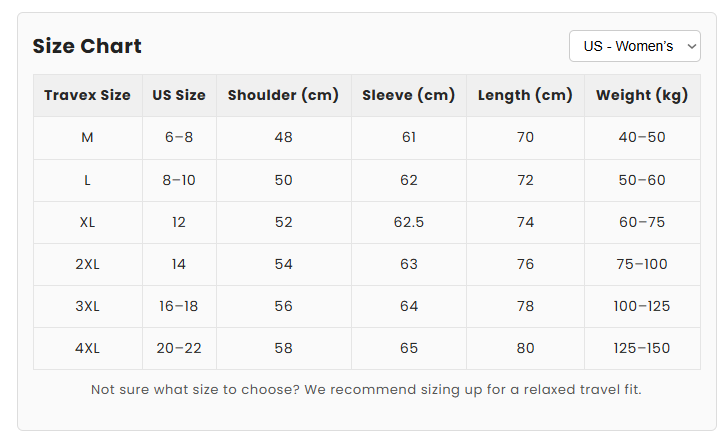723x442 pixels.
Task: Click the 2XL size row label
Action: [87, 264]
